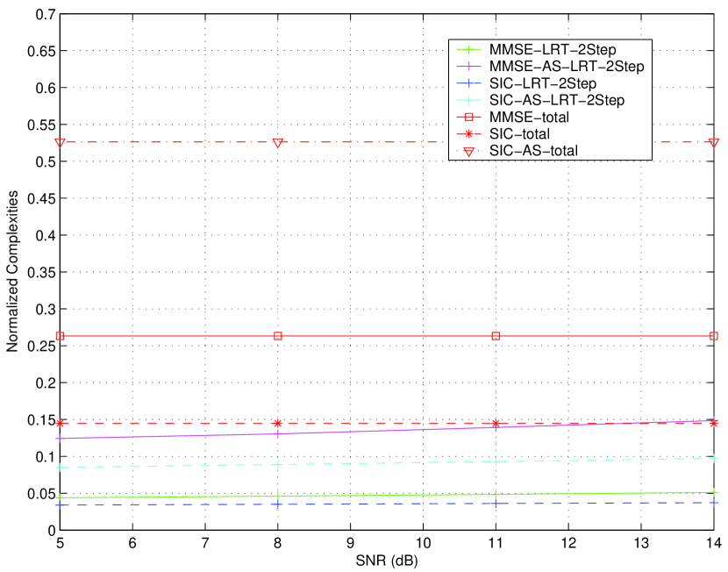Click the MMSE-total square marker at SNR 8
Viewport: 728px width, 572px height.
tap(278, 336)
